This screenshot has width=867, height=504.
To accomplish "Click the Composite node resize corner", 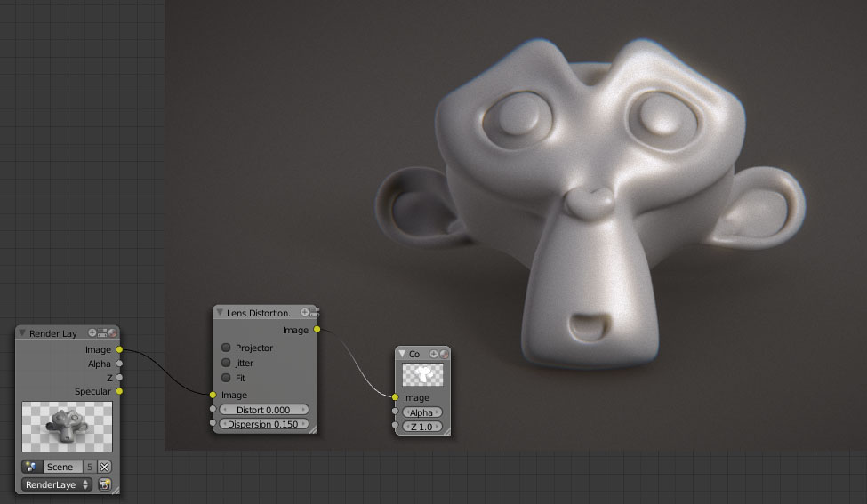I will click(x=446, y=432).
